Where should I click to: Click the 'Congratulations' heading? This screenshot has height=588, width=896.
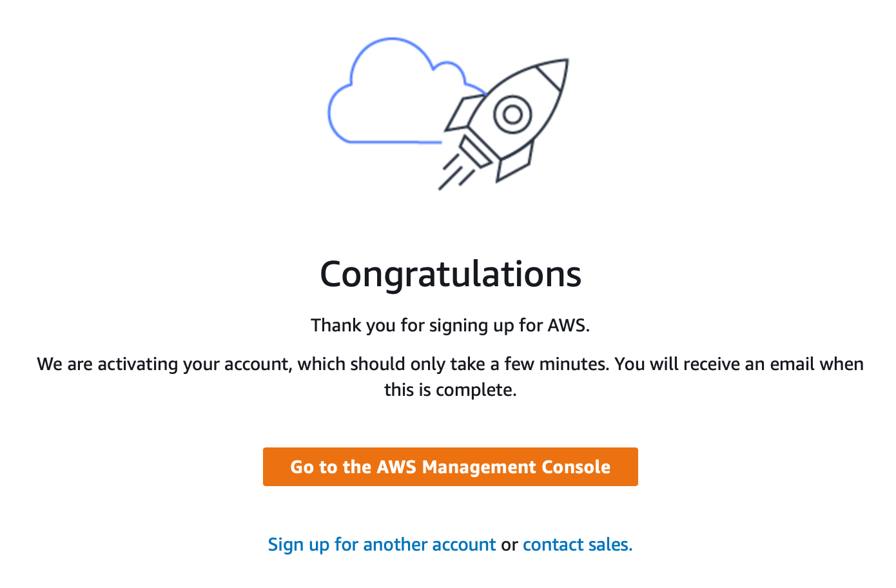pyautogui.click(x=451, y=274)
